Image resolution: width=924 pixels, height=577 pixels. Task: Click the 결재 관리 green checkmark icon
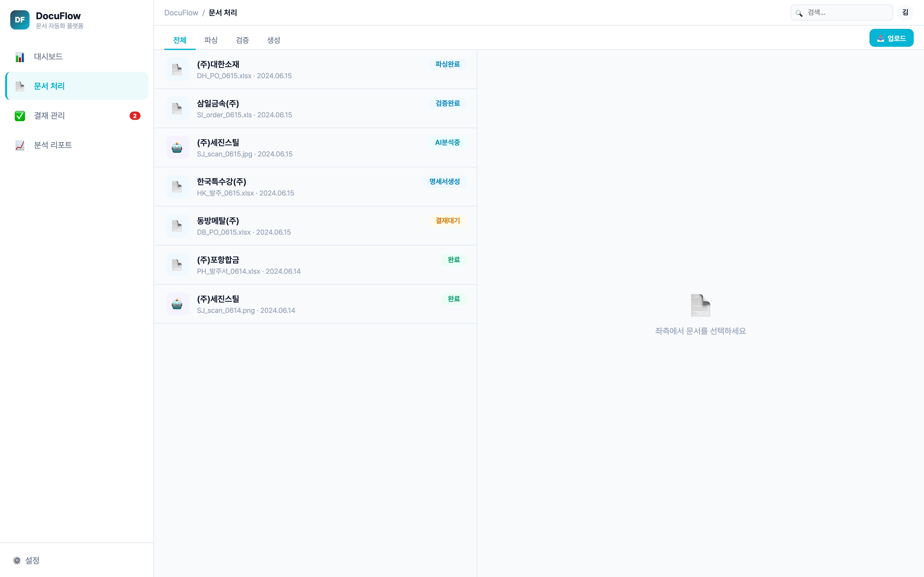coord(20,116)
